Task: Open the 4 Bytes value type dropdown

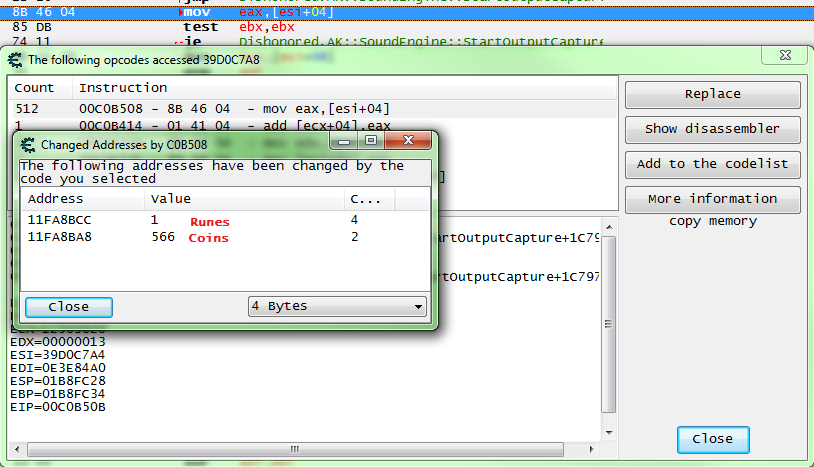Action: (337, 306)
